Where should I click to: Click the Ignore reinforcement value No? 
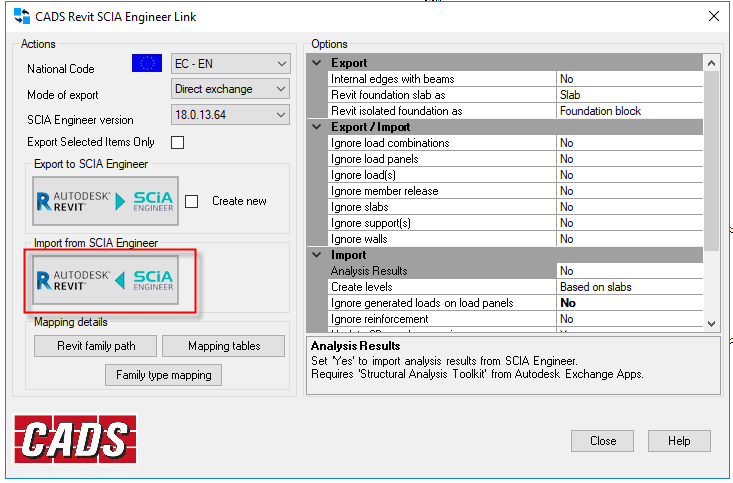coord(630,319)
